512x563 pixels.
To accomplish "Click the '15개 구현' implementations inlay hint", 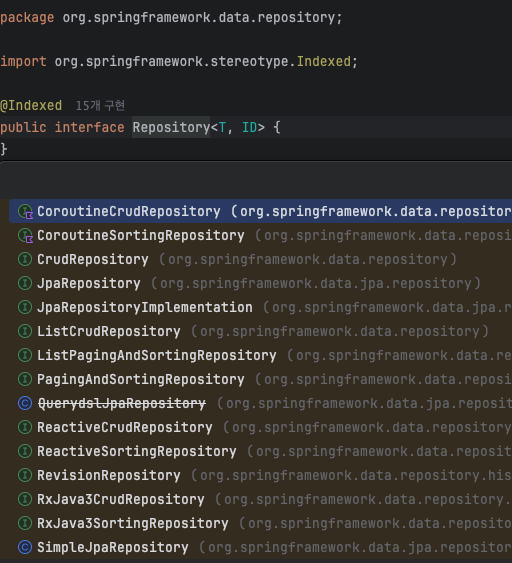I will click(100, 106).
